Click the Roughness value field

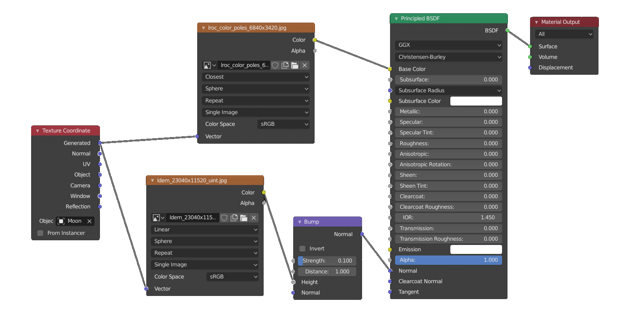click(x=448, y=144)
